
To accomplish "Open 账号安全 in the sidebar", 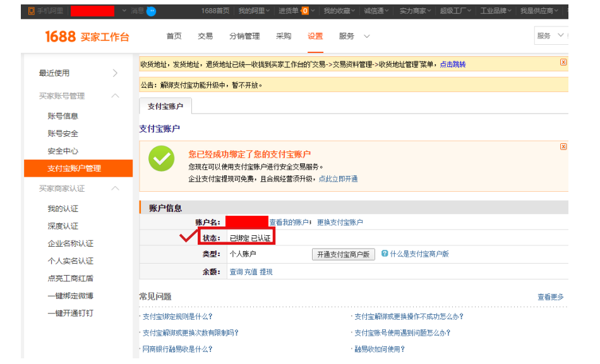I will (63, 134).
